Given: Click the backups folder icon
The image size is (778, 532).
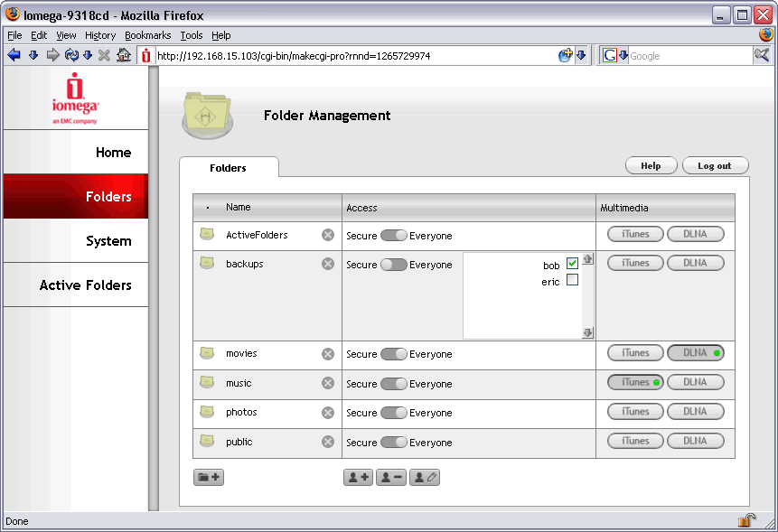Looking at the screenshot, I should click(207, 263).
